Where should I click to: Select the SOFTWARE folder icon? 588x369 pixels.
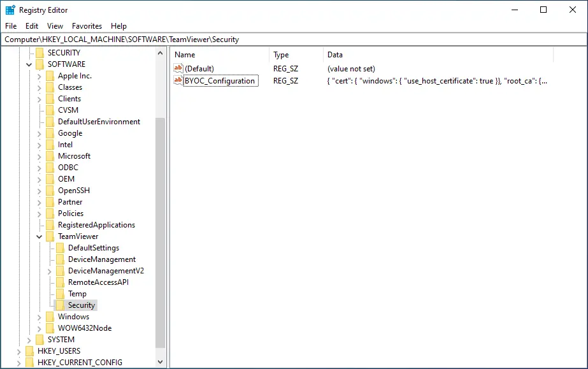(39, 64)
